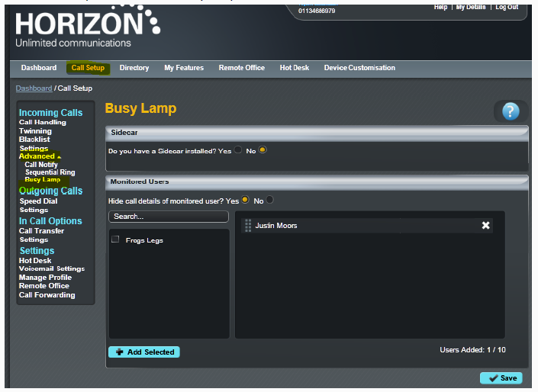Open the Remote Office tab
The image size is (538, 392).
click(242, 68)
